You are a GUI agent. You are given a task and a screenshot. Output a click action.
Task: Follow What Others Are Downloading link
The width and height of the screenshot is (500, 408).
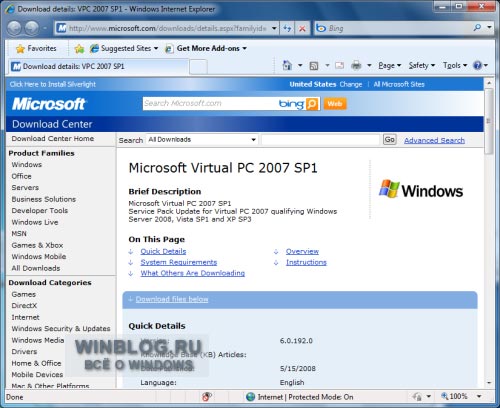193,273
